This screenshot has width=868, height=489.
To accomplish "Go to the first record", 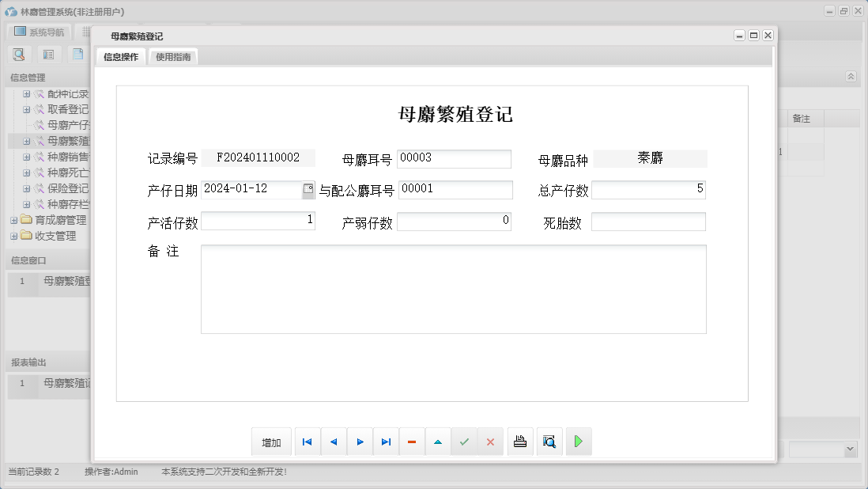I will tap(307, 442).
